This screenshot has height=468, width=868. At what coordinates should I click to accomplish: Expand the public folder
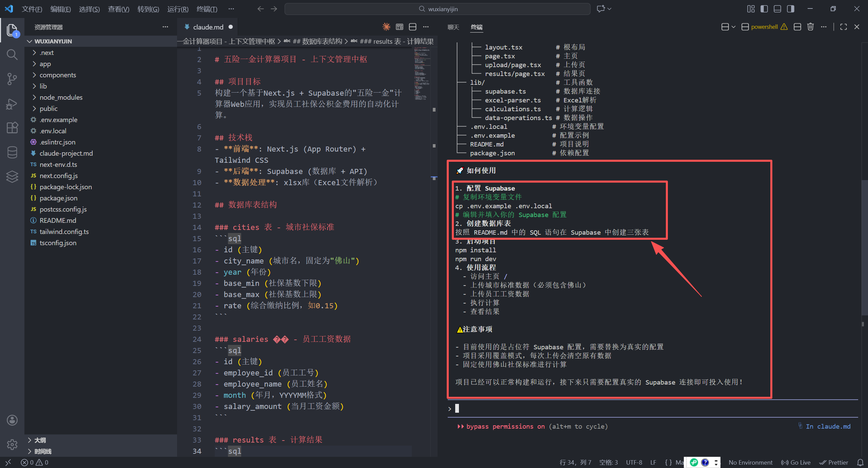click(x=101, y=109)
